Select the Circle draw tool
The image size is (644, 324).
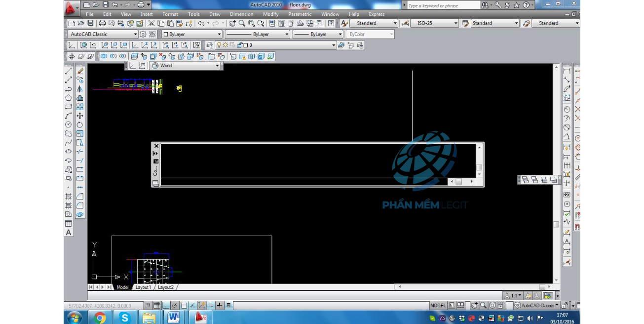(69, 124)
